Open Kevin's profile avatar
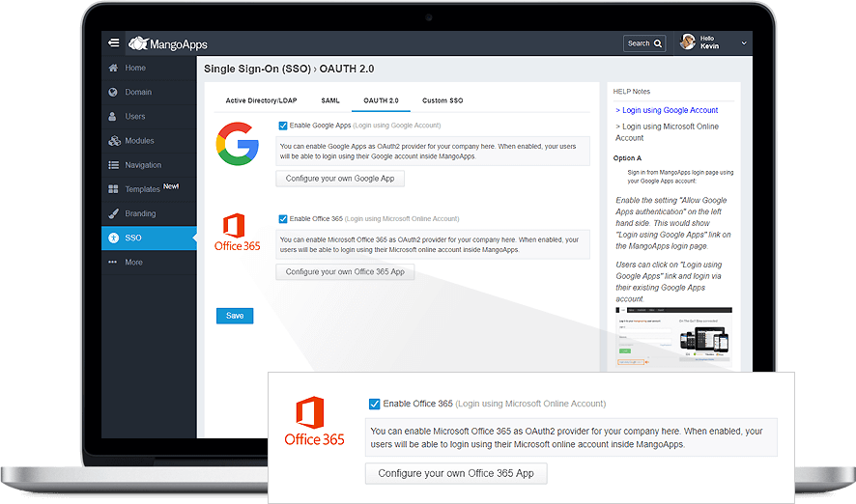 688,42
